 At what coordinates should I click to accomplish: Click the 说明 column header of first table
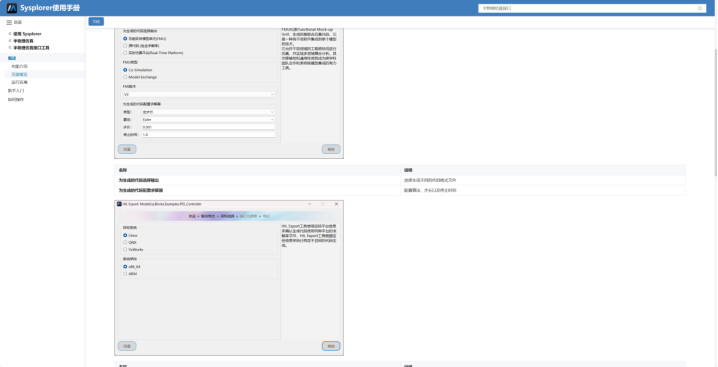[408, 170]
